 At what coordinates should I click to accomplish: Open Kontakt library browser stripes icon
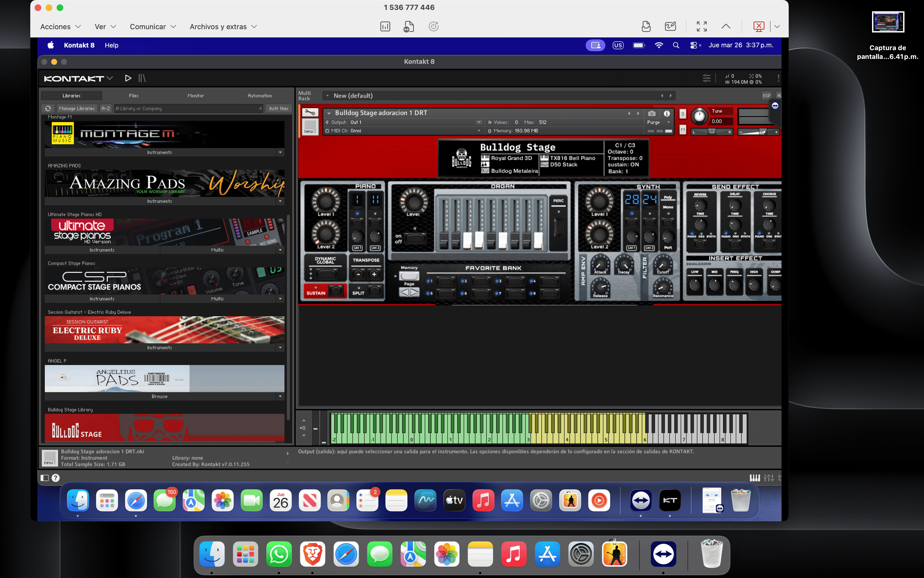(x=142, y=78)
